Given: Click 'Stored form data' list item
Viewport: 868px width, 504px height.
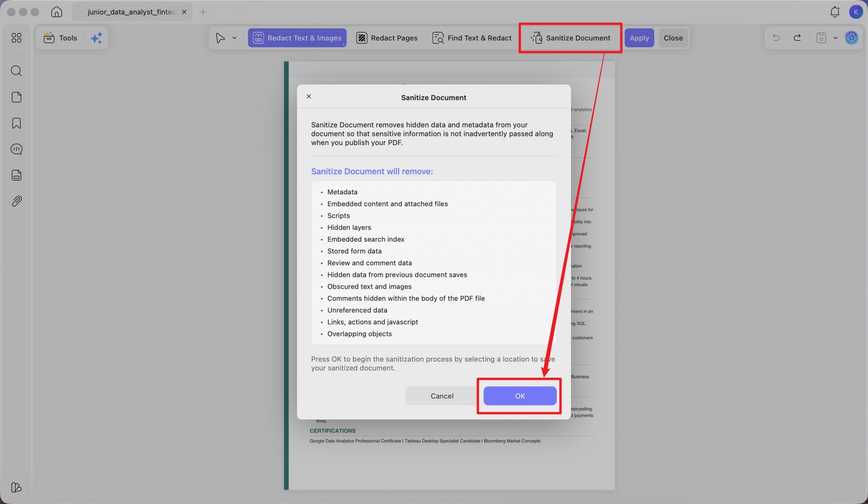Looking at the screenshot, I should pos(354,251).
